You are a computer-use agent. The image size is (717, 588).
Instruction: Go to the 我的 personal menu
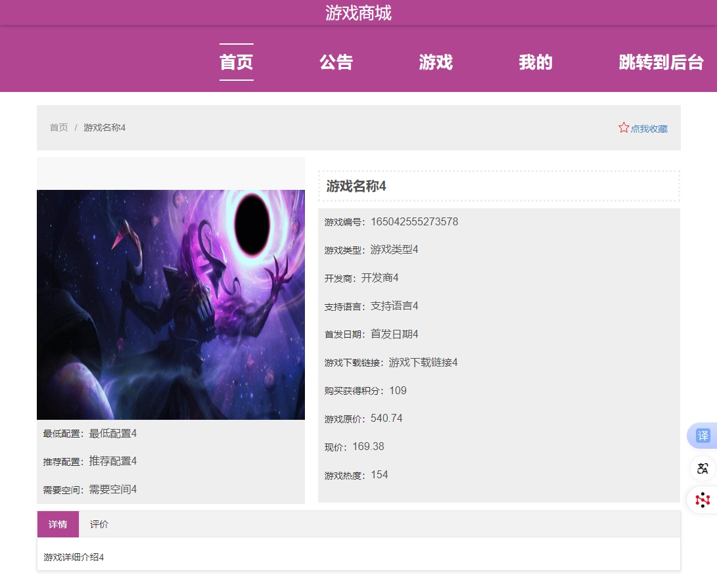click(536, 62)
